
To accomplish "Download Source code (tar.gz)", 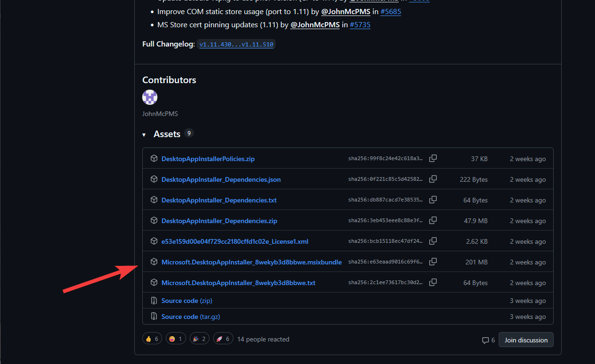I will click(x=190, y=317).
